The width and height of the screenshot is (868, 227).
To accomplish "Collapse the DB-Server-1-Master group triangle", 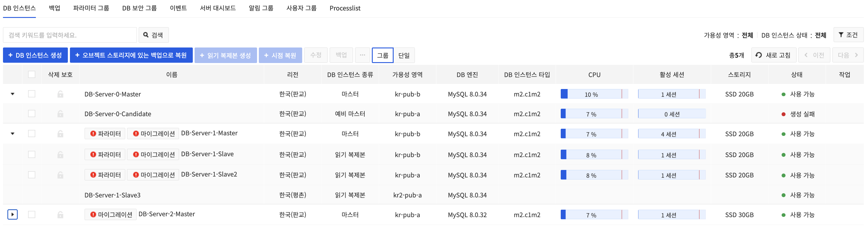I will tap(13, 134).
